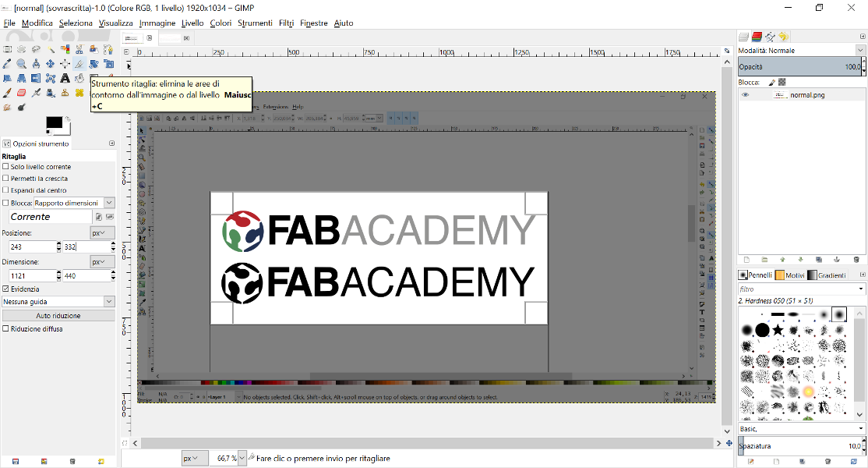Select the Heal bandage tool
868x468 pixels.
point(79,93)
